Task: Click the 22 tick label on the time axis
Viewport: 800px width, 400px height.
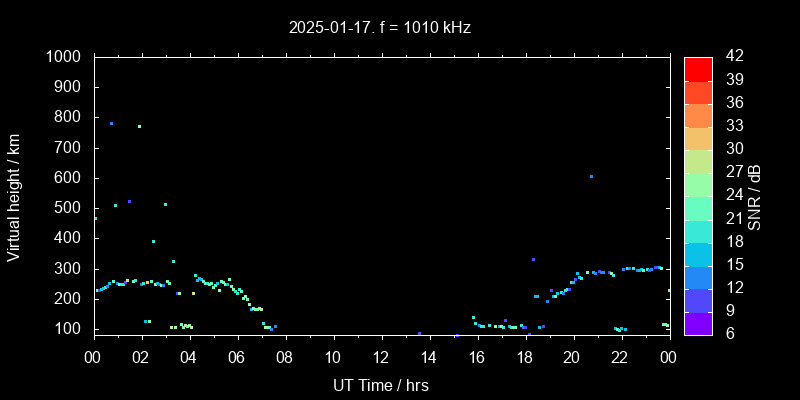Action: point(620,357)
